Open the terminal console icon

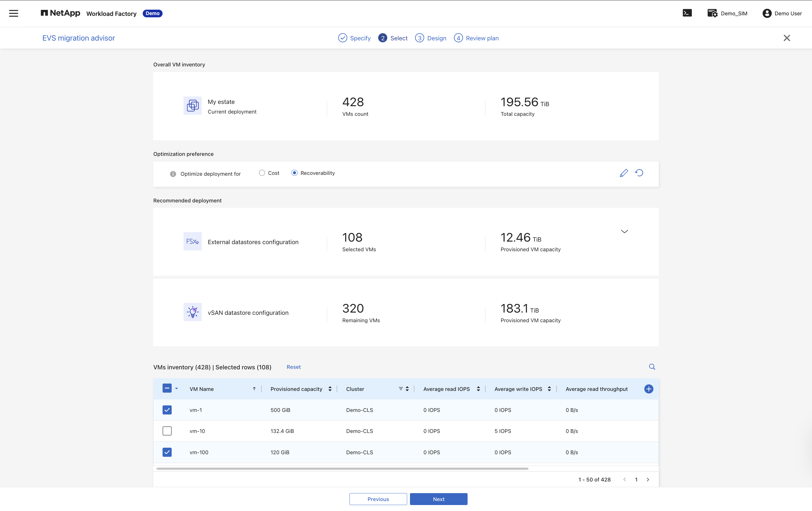coord(687,13)
